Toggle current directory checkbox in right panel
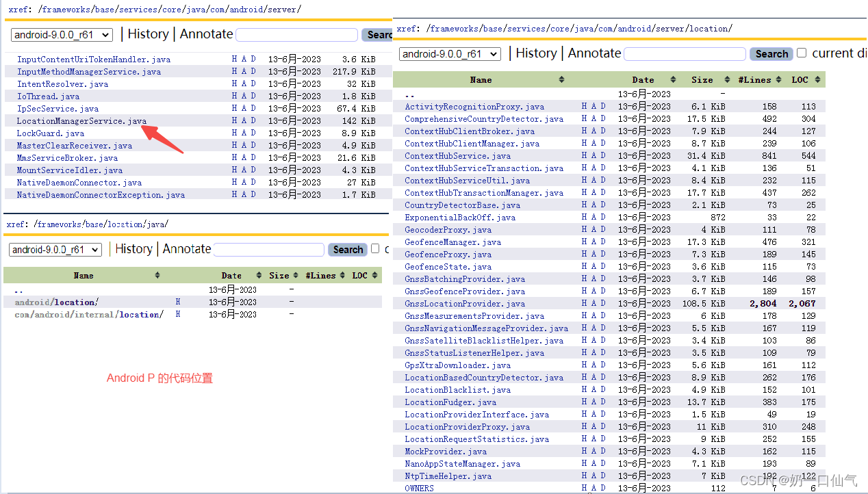This screenshot has width=868, height=494. (802, 53)
